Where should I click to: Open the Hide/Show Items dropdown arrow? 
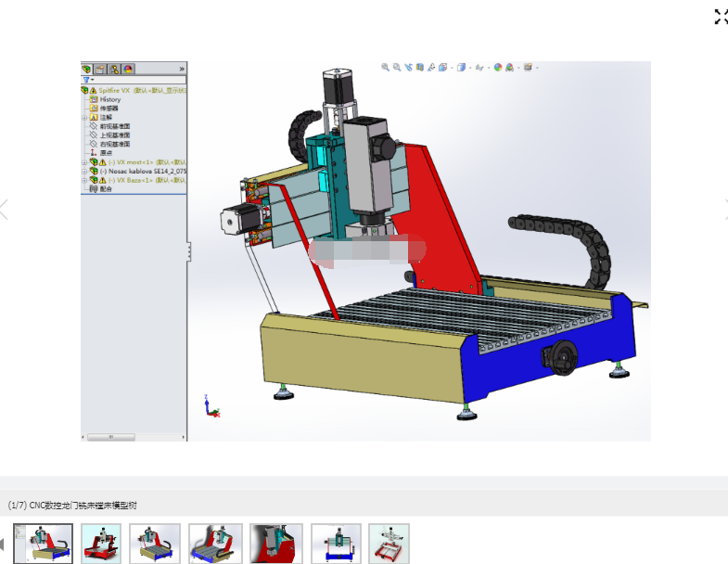[x=489, y=68]
